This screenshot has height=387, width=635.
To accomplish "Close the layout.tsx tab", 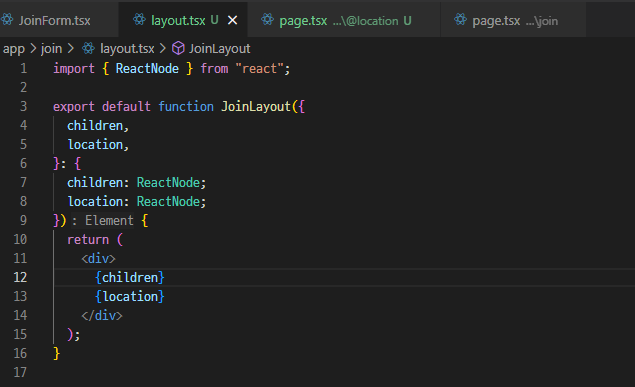I will 232,20.
